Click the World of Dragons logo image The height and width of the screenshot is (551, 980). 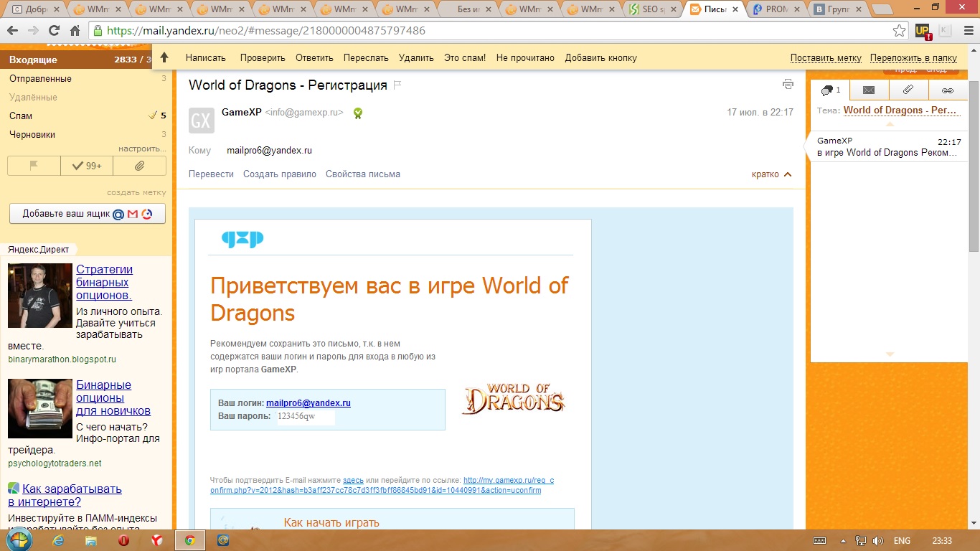point(513,399)
